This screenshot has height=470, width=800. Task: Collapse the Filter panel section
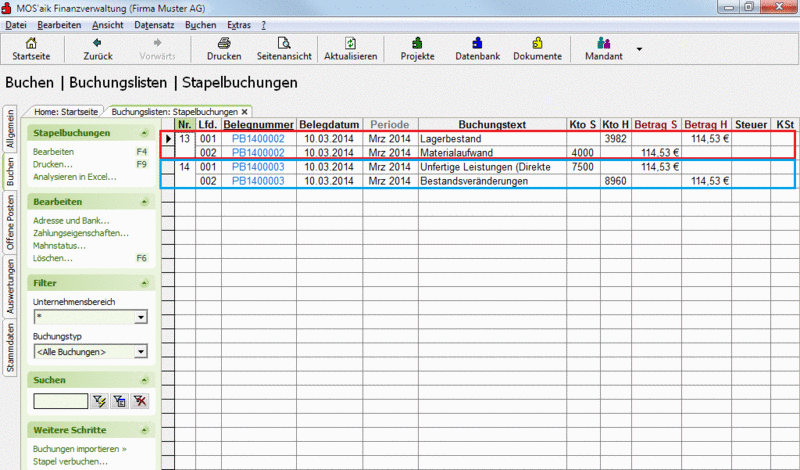[144, 283]
